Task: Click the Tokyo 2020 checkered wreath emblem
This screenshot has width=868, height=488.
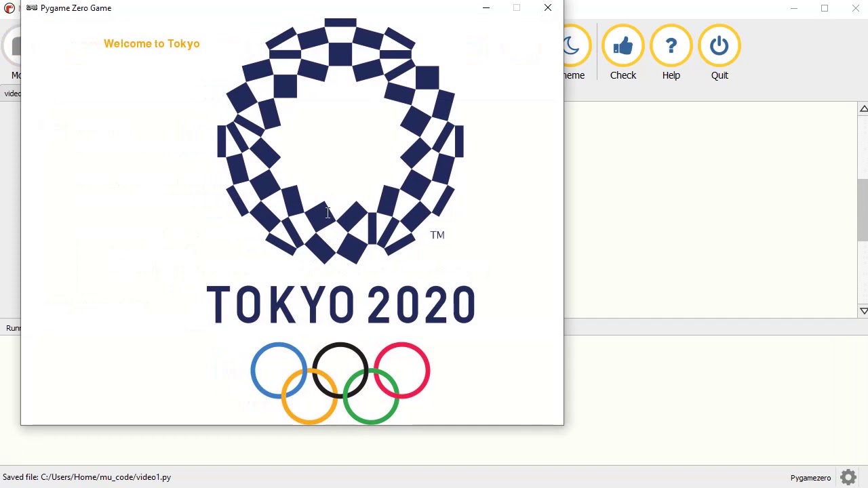Action: click(x=340, y=141)
